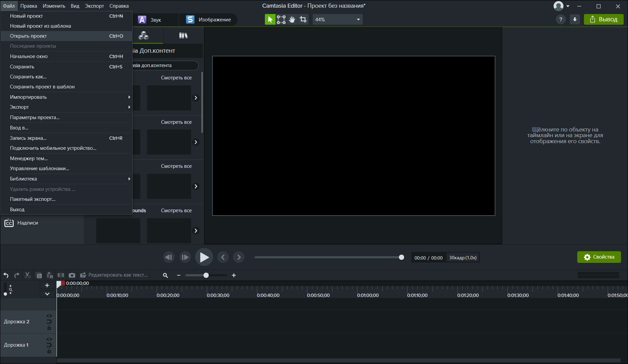Toggle the lock icon on Дорожка 1
The image size is (628, 364).
coord(49,351)
